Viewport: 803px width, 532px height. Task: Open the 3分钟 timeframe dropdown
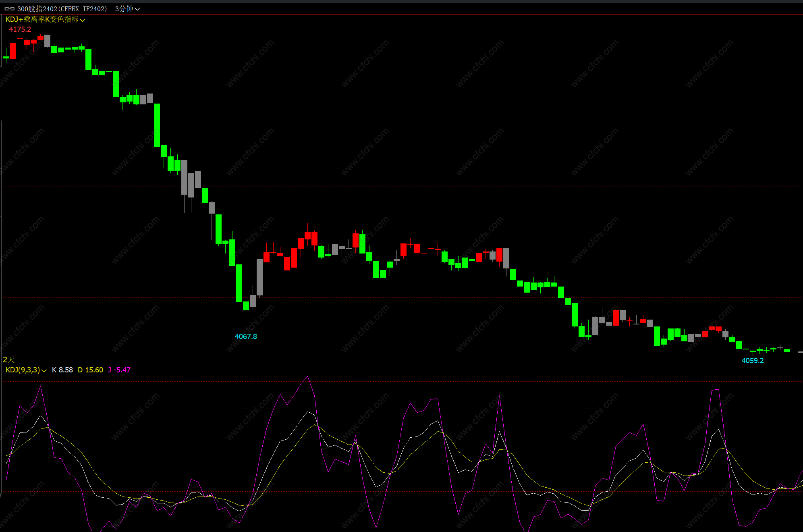point(127,8)
